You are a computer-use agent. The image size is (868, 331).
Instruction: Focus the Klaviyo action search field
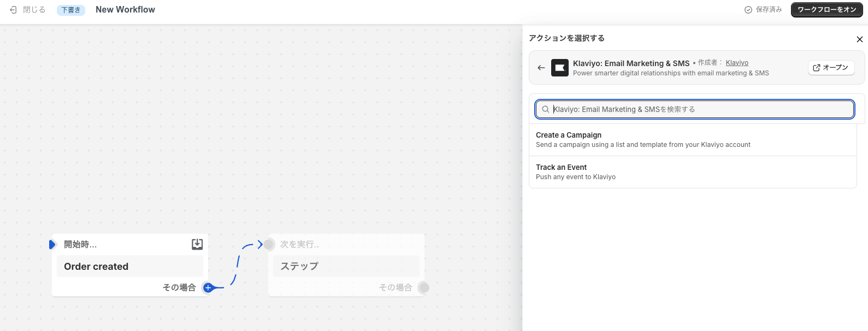(x=695, y=109)
